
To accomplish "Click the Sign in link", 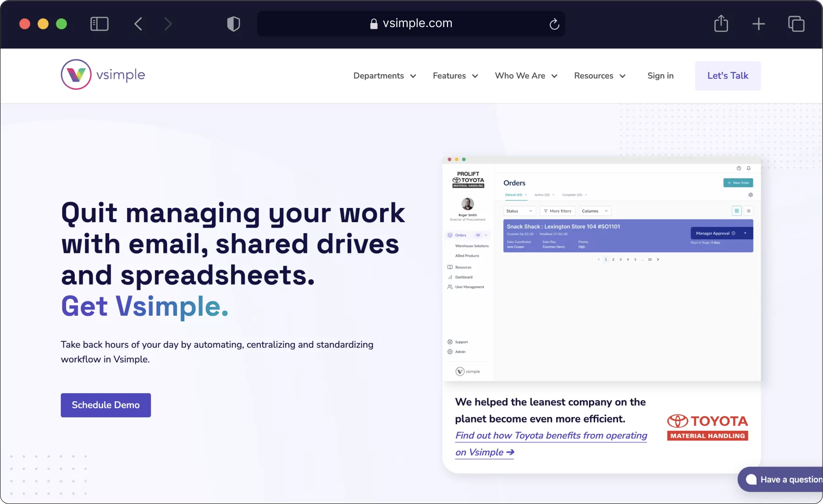I will (x=660, y=76).
